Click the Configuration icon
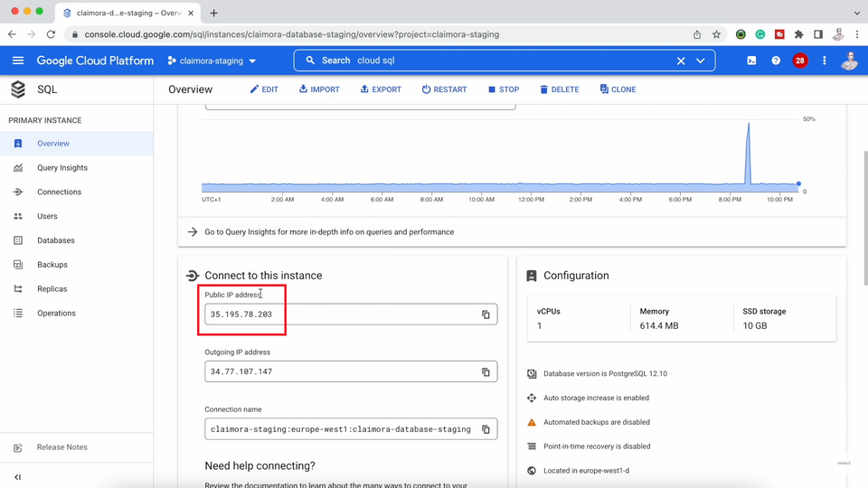 (532, 276)
